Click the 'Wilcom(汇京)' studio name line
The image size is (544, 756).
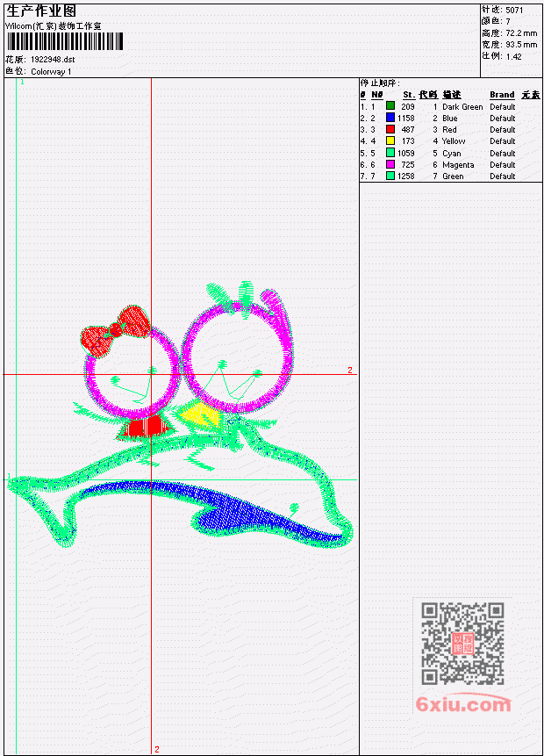(53, 26)
